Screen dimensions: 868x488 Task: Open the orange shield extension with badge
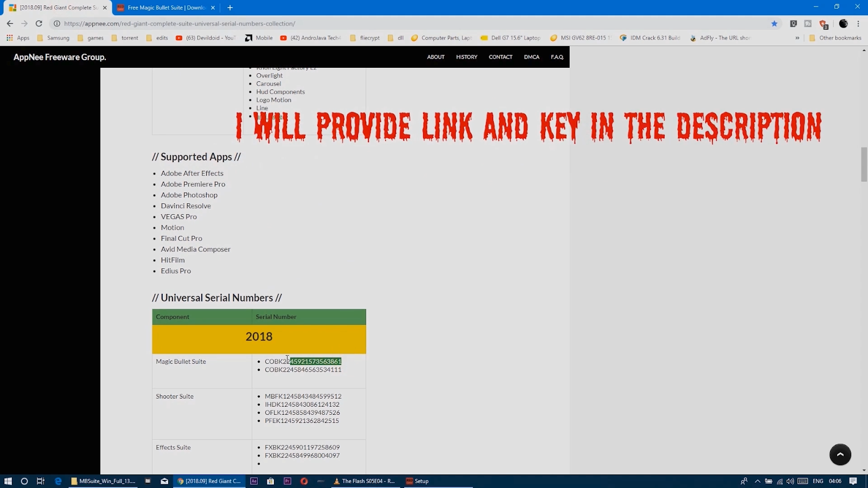[823, 24]
